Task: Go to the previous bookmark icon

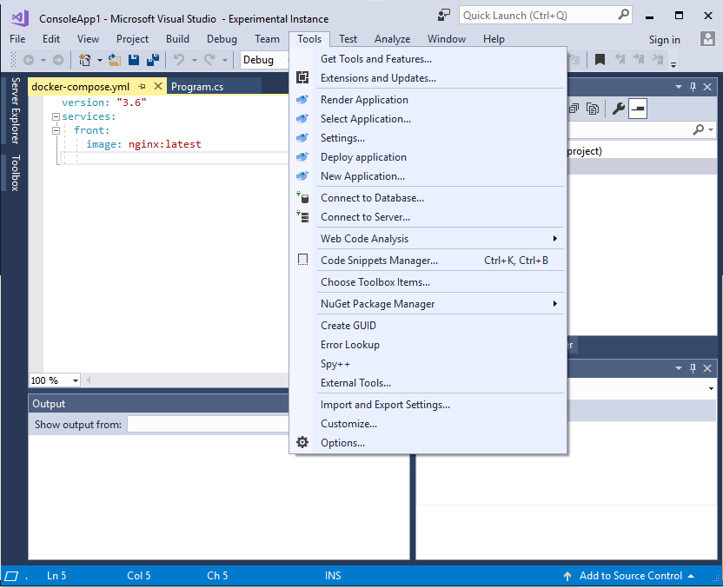Action: pyautogui.click(x=620, y=59)
